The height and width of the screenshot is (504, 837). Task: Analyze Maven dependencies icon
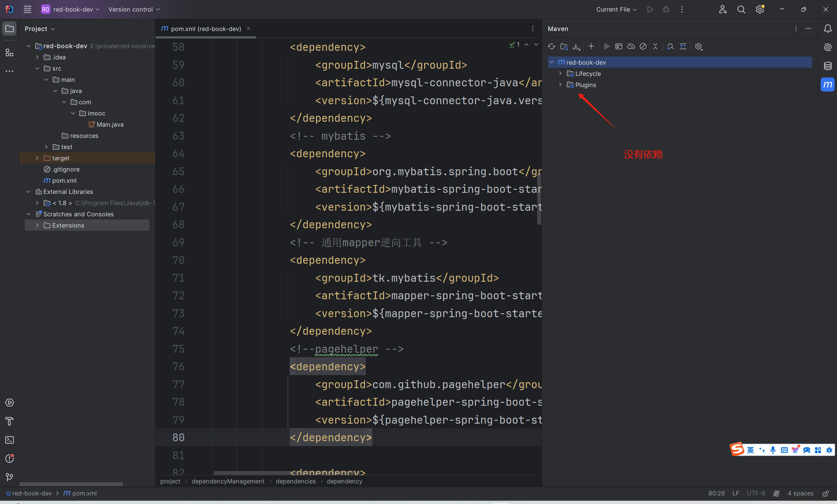tap(670, 46)
